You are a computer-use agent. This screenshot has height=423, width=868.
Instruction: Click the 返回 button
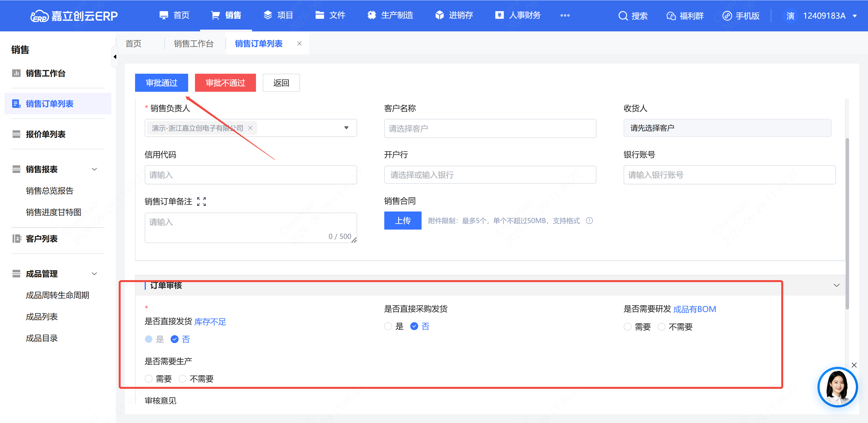[281, 83]
